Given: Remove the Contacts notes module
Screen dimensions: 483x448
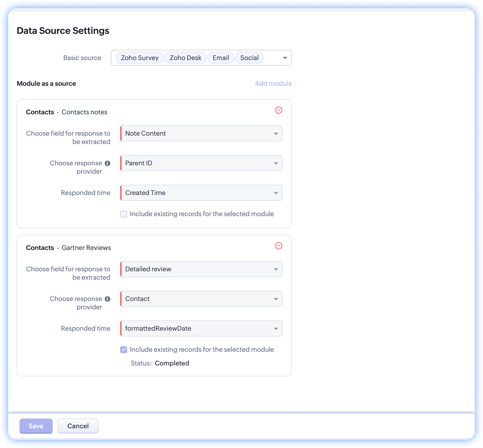Looking at the screenshot, I should click(279, 110).
